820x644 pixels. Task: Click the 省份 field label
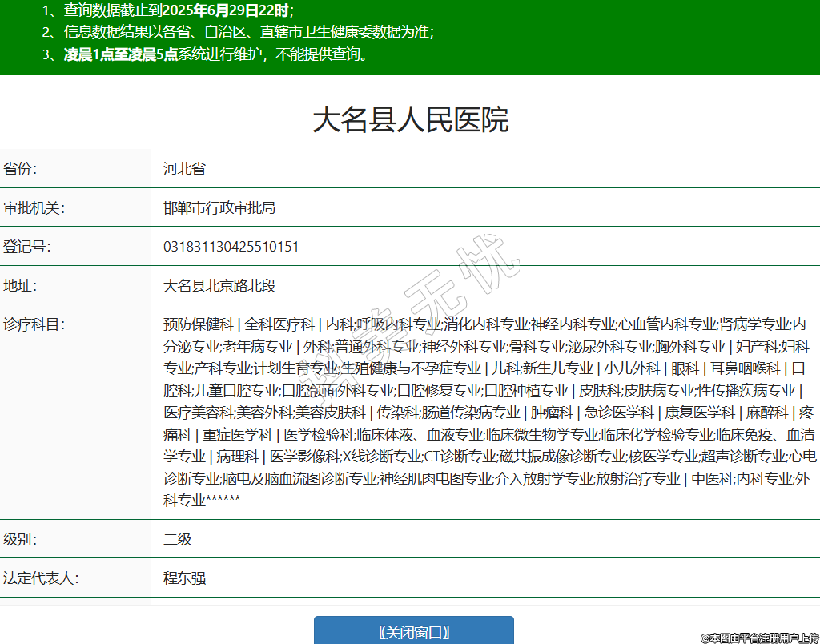coord(21,169)
